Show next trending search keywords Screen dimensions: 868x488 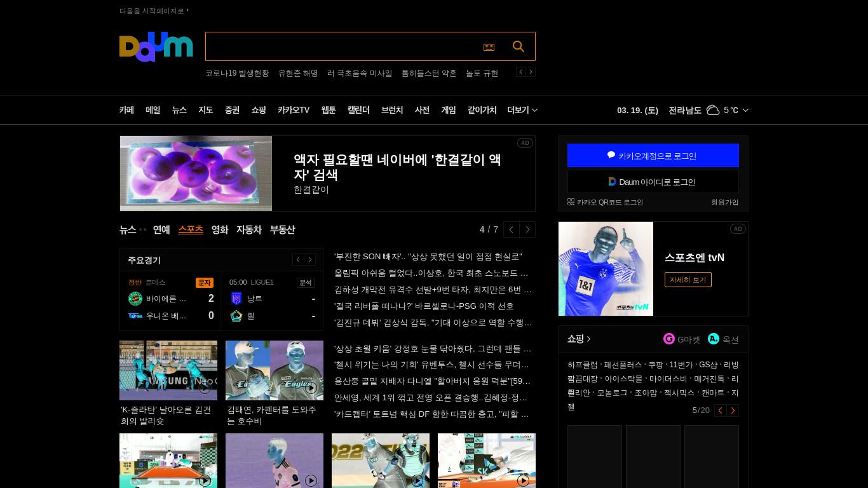531,72
